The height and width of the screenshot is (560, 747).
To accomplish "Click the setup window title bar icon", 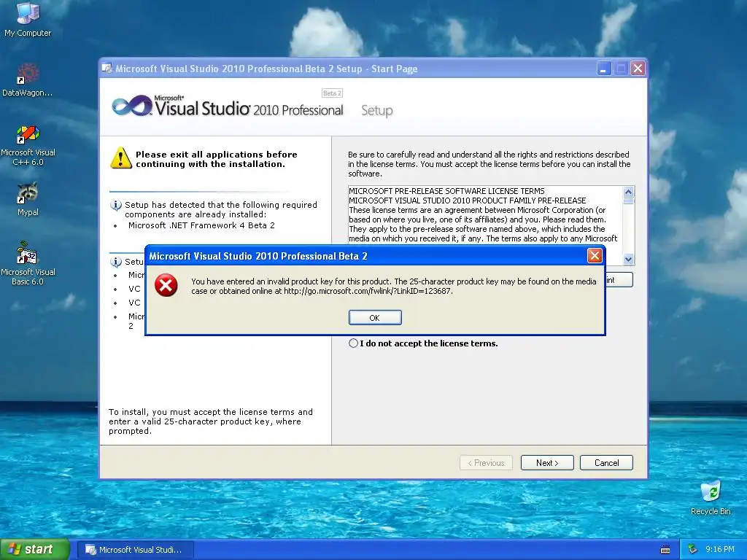I will (x=107, y=69).
